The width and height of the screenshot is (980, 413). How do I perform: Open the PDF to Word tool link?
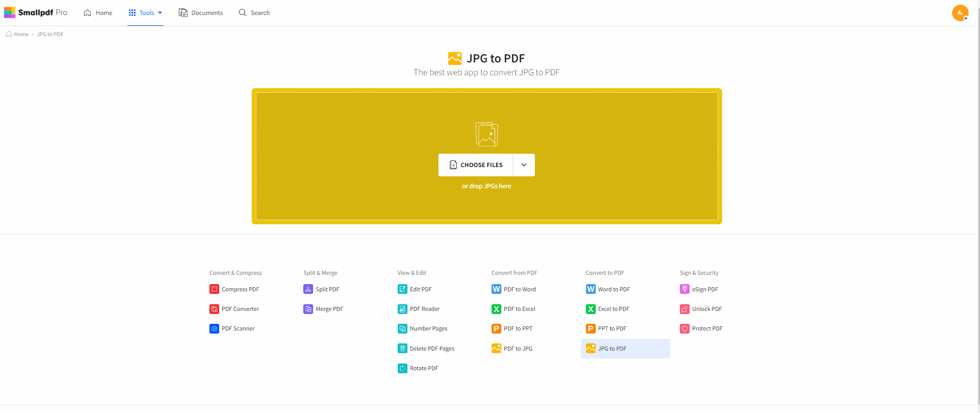point(514,289)
